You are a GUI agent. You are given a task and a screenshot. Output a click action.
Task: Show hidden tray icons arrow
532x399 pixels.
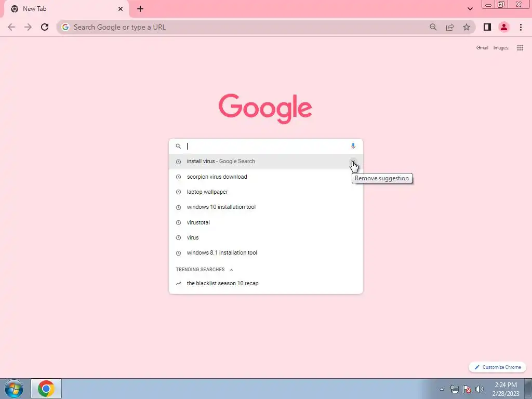coord(442,389)
